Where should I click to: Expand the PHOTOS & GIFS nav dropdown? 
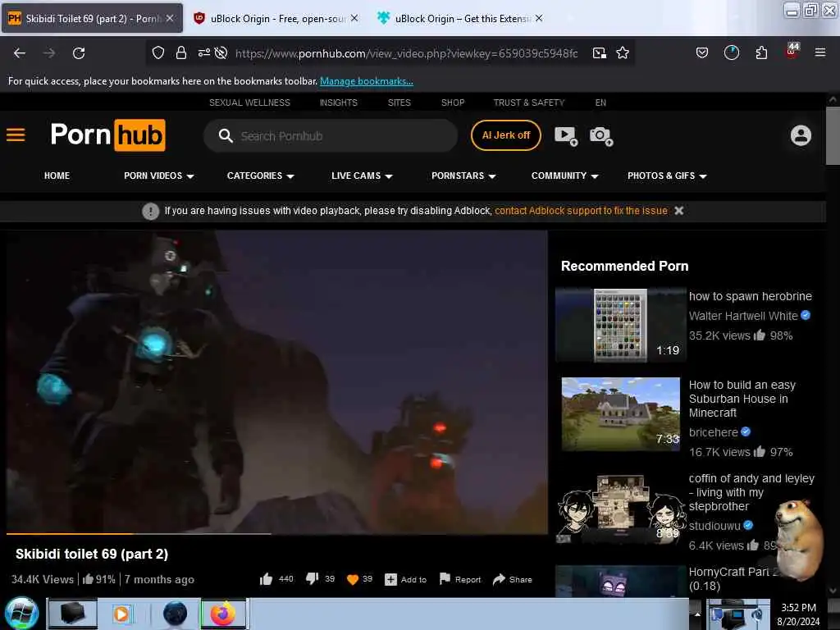(667, 176)
